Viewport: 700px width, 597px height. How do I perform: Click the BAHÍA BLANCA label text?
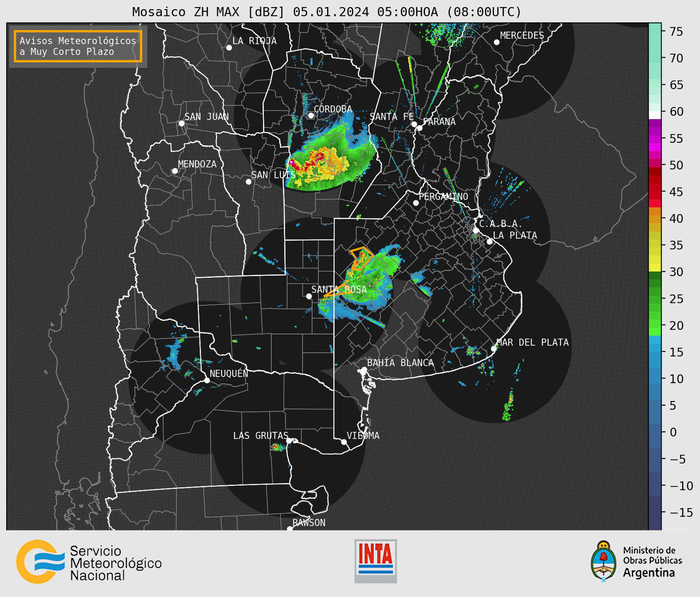400,363
